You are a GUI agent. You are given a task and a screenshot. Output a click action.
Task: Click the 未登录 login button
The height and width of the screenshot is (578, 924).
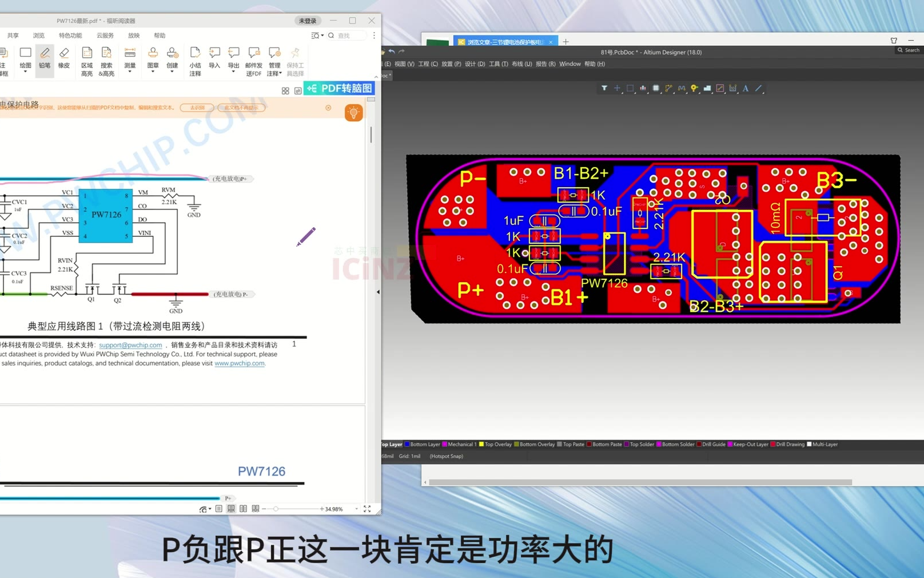308,21
